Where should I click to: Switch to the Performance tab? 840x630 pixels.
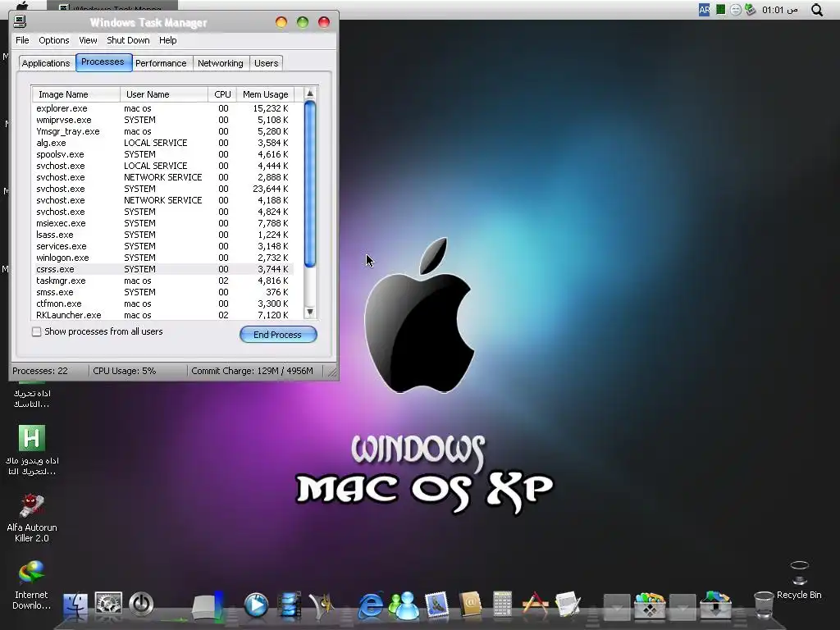(161, 63)
